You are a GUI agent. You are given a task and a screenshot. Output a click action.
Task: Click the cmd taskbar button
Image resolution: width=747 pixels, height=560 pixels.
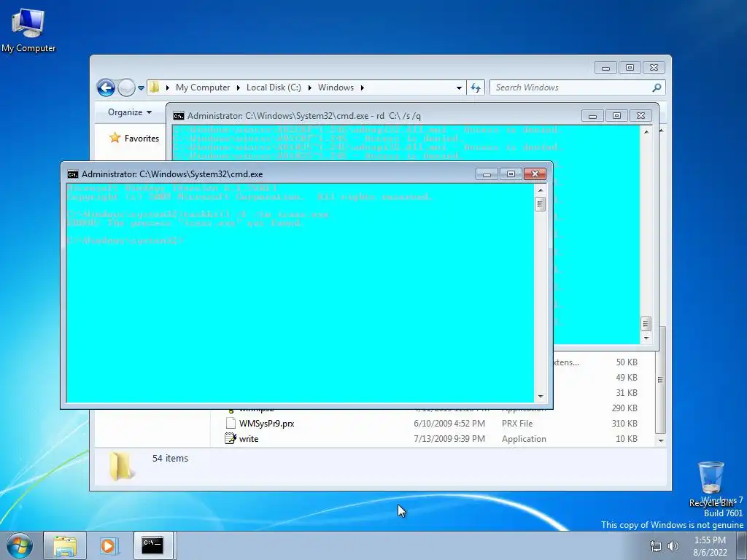click(152, 545)
